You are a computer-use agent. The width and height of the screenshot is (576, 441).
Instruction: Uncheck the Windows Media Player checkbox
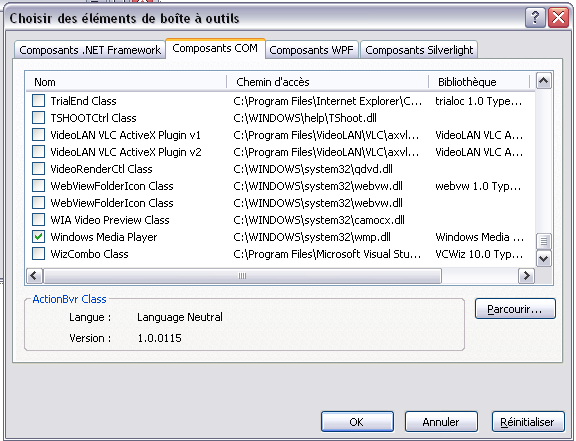(x=39, y=237)
